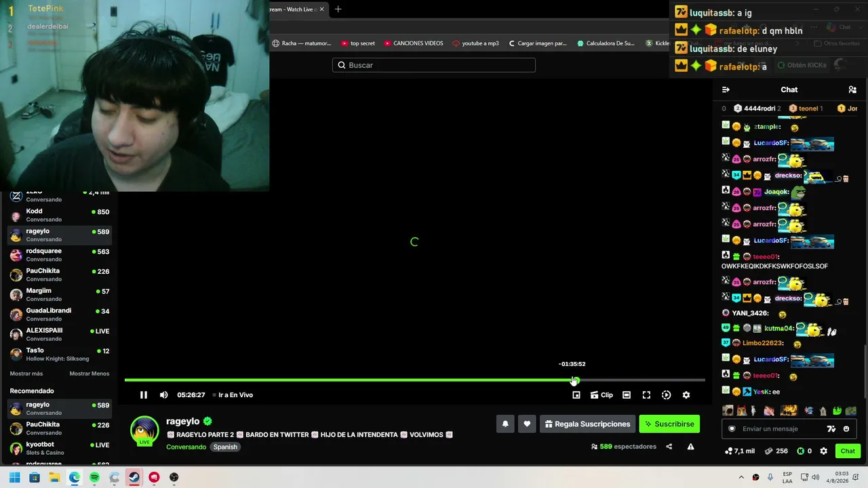Collapse list with Mostrar Menos
This screenshot has height=488, width=868.
pos(90,373)
